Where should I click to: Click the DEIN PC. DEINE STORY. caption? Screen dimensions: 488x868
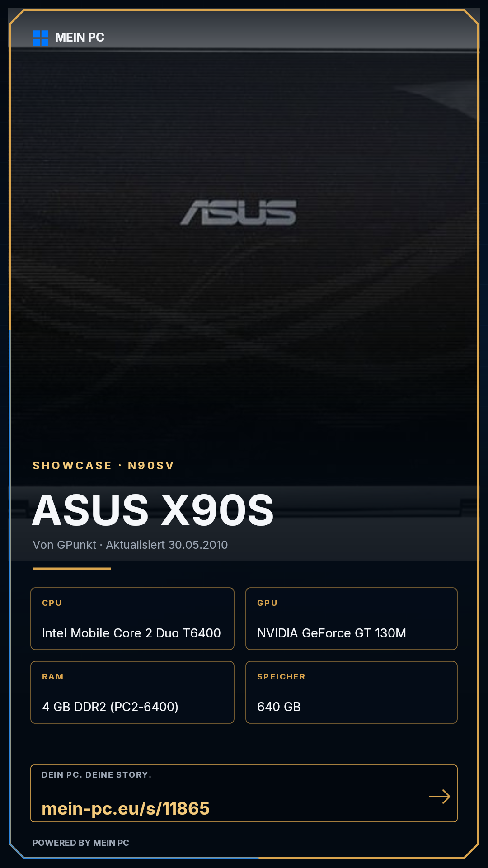[x=97, y=775]
